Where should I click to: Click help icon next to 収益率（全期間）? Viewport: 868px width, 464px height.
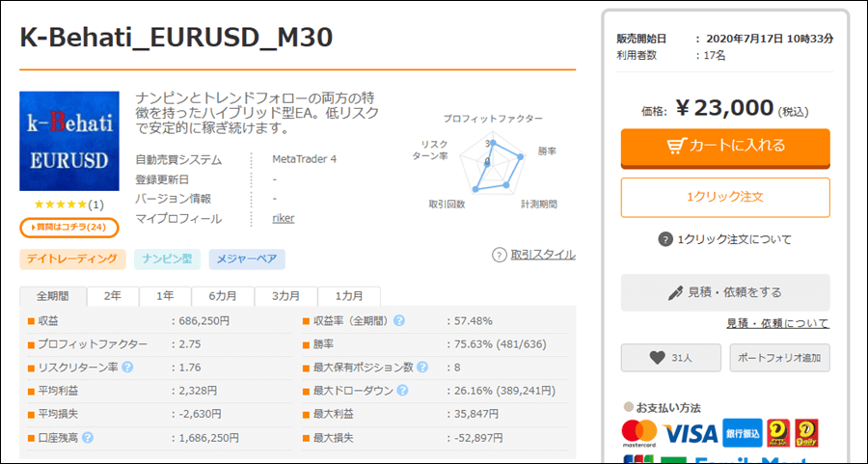tap(398, 320)
